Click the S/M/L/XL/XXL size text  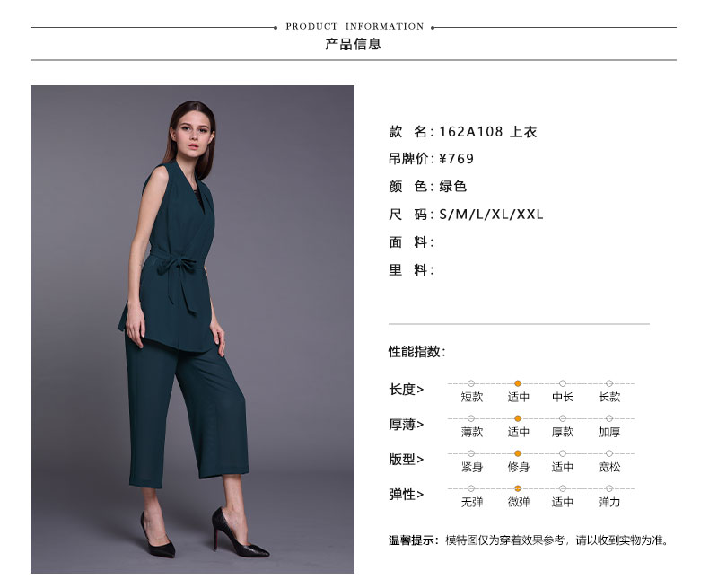[491, 214]
